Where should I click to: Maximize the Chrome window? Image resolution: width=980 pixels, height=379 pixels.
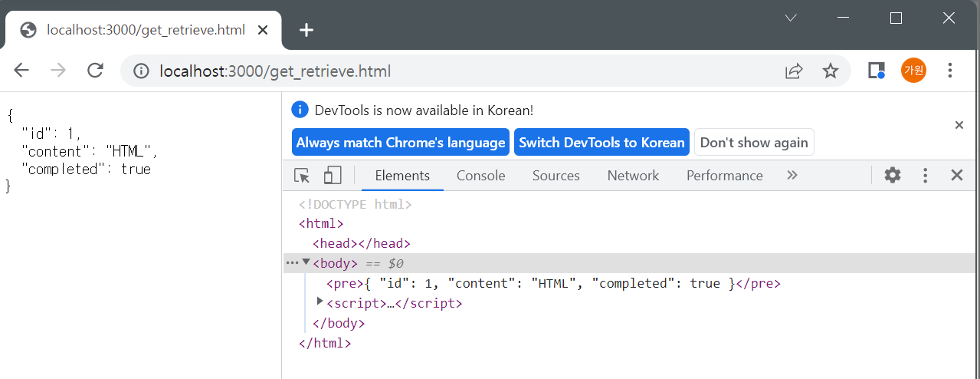896,18
